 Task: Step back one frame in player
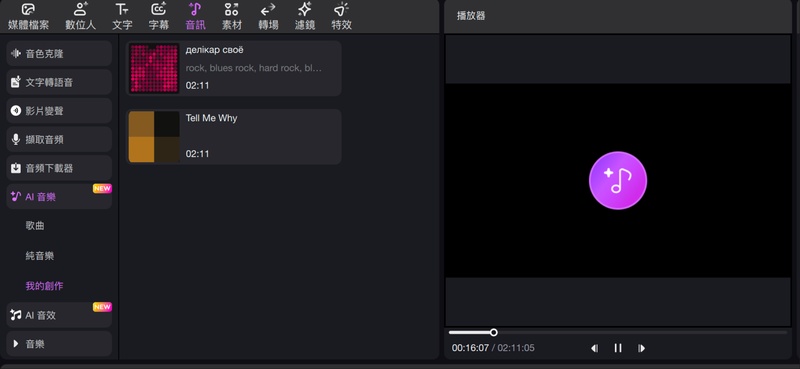pyautogui.click(x=594, y=348)
